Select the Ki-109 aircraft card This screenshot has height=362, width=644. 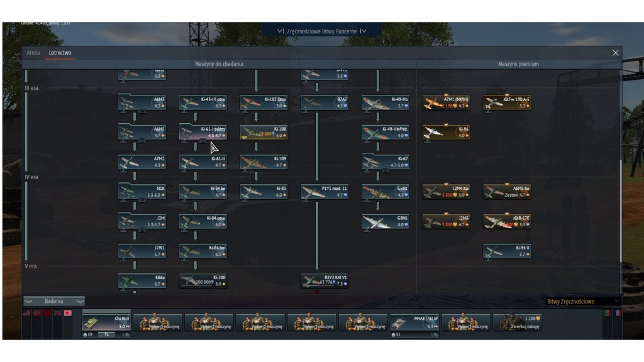[264, 162]
